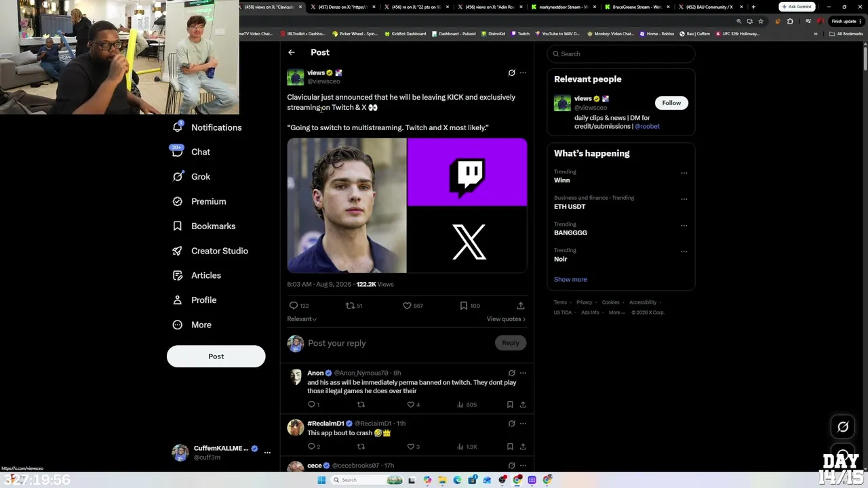Open more options for the ETH USDT trend
868x488 pixels.
[684, 199]
